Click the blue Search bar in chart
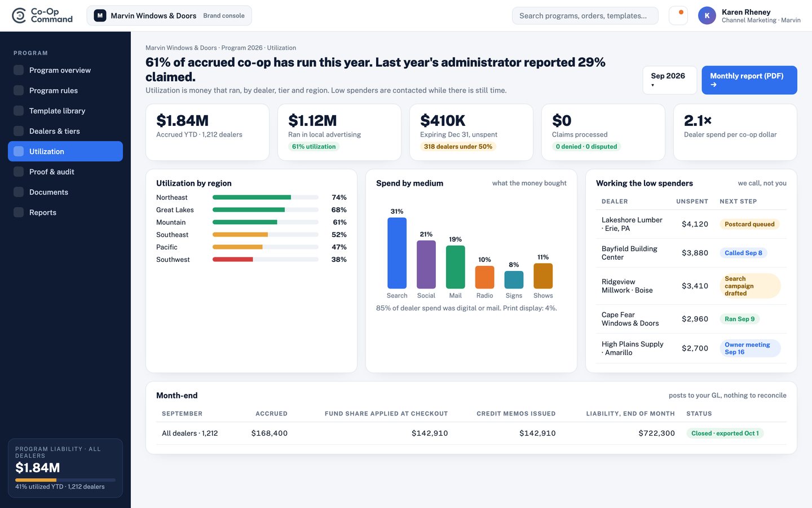The height and width of the screenshot is (508, 812). 397,253
